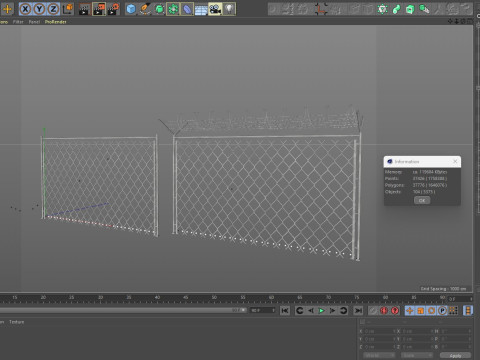Open the Render Settings clapperboard gear icon
480x360 pixels.
pos(113,9)
